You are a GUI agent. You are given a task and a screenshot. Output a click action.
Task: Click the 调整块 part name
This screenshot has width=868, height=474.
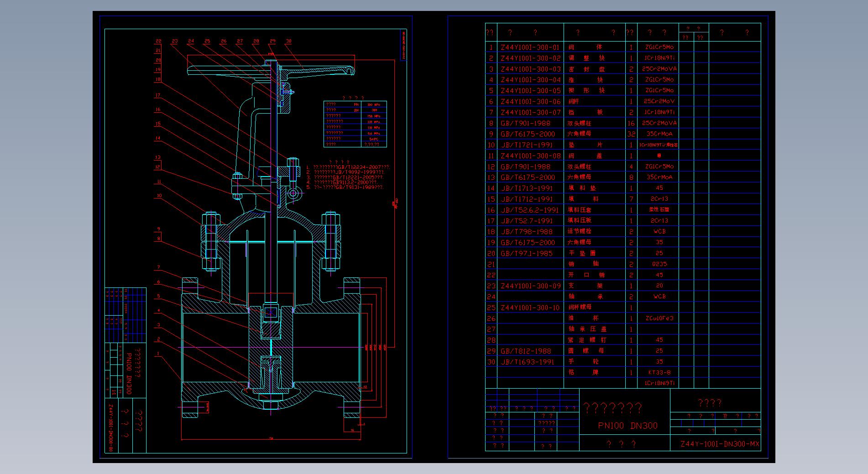coord(586,58)
